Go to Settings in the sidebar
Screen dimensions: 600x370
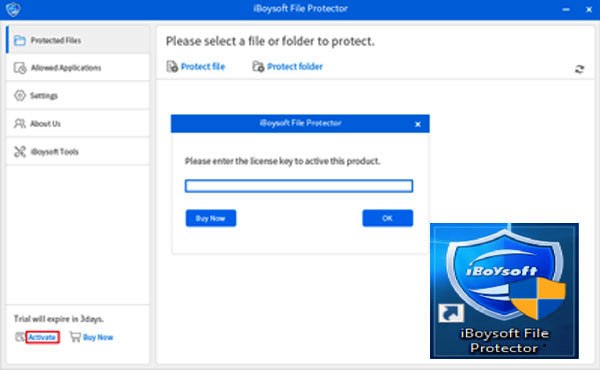tap(78, 95)
